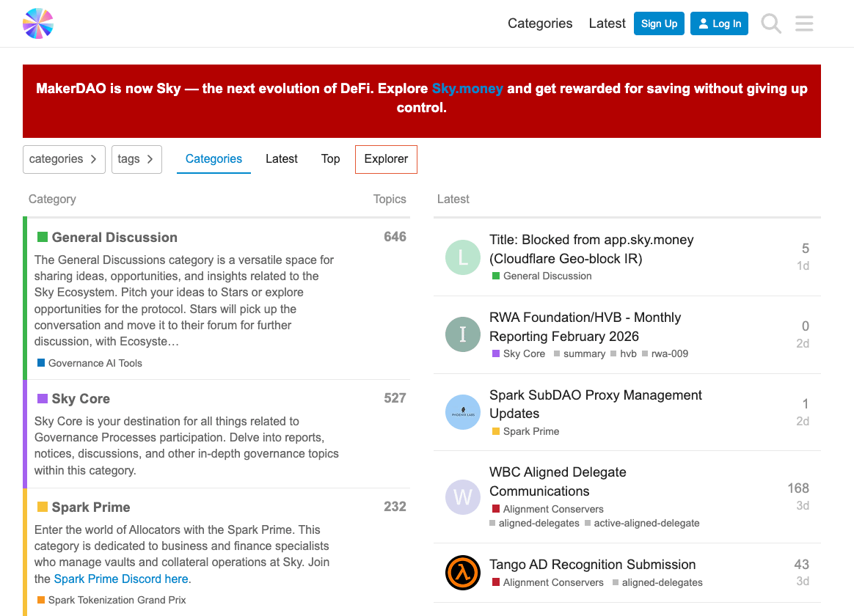Follow the Sky.money link in banner
Viewport: 854px width, 616px height.
[467, 89]
